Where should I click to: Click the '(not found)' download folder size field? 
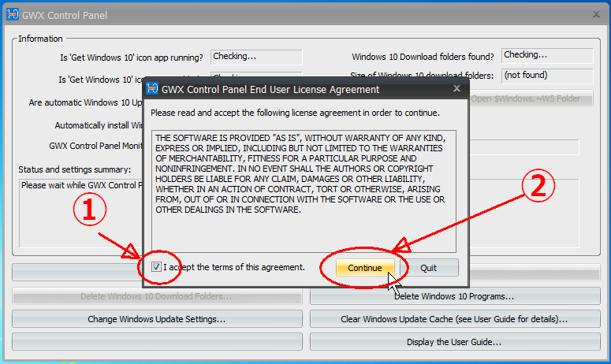click(x=546, y=76)
